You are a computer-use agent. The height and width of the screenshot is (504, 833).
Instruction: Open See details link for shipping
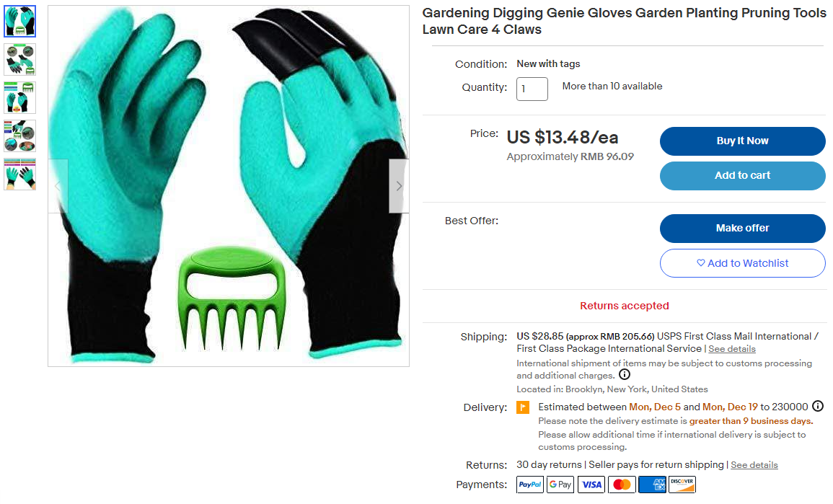coord(731,349)
